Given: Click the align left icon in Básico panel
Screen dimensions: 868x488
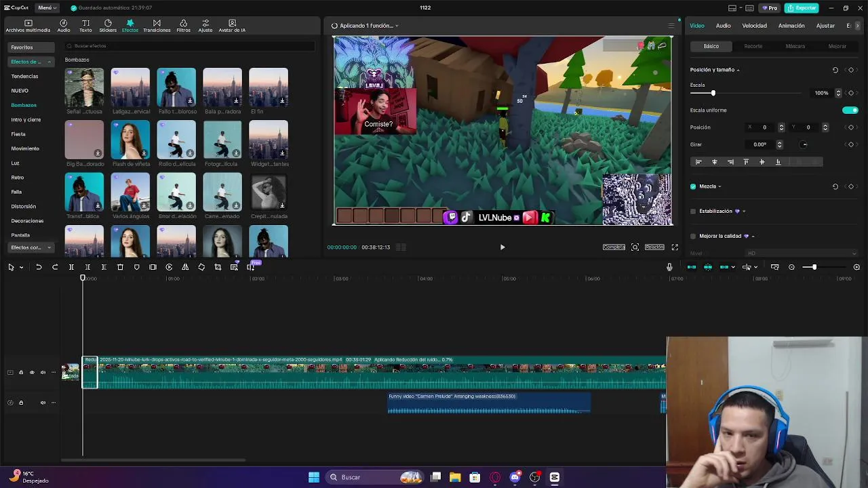Looking at the screenshot, I should (698, 162).
